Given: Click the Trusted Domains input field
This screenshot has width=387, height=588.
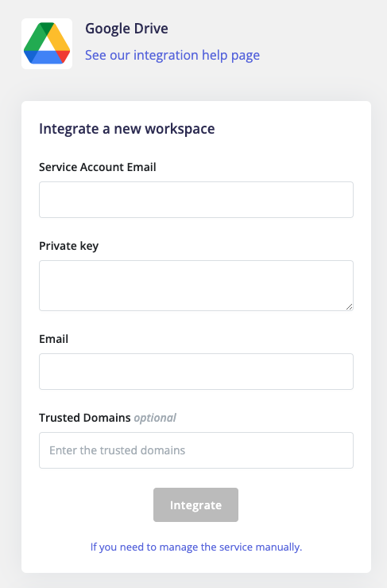Looking at the screenshot, I should click(x=196, y=450).
